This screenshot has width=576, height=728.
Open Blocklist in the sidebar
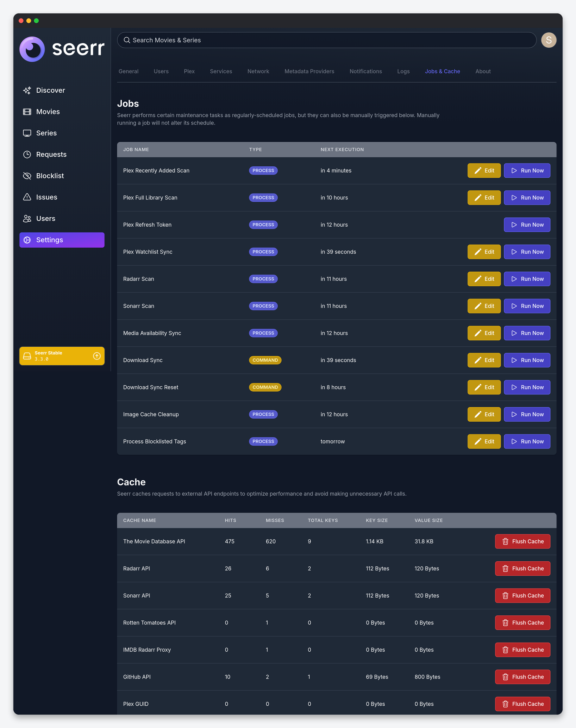[x=62, y=176]
